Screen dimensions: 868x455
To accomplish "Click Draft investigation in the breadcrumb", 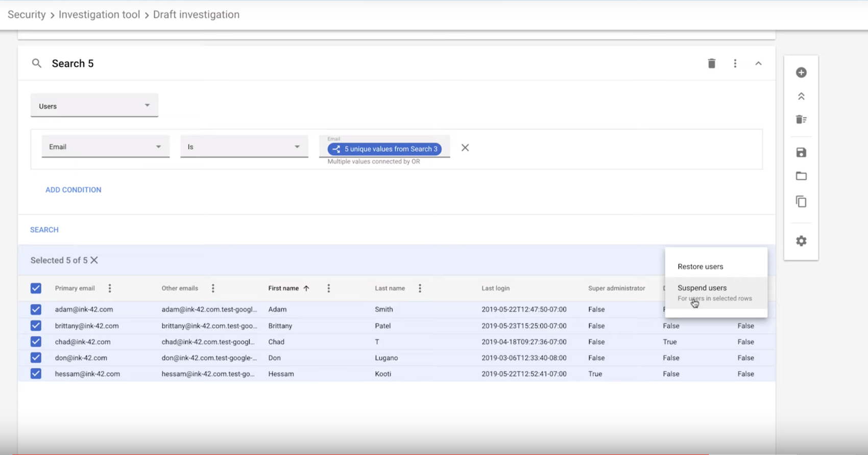I will pyautogui.click(x=196, y=14).
